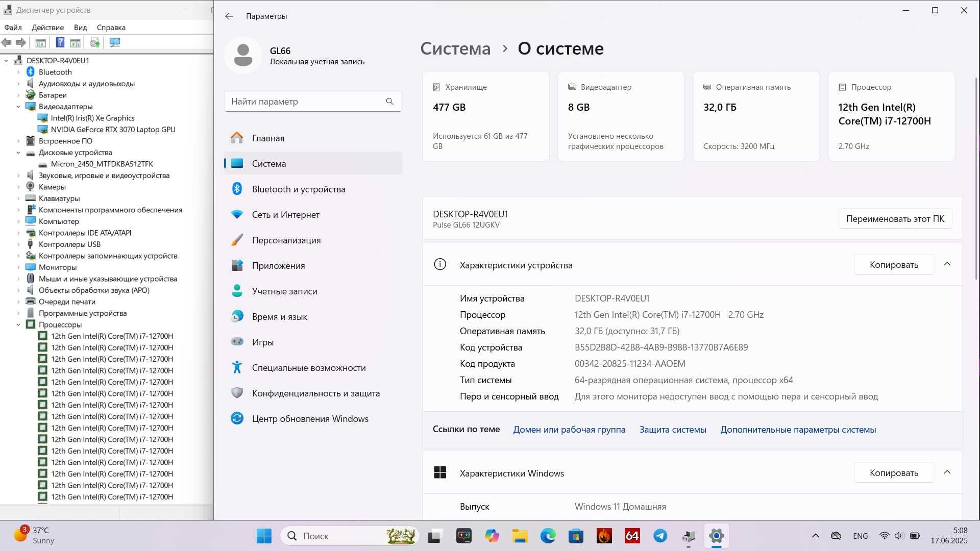Open File Explorer from taskbar
Image resolution: width=980 pixels, height=551 pixels.
[x=520, y=536]
